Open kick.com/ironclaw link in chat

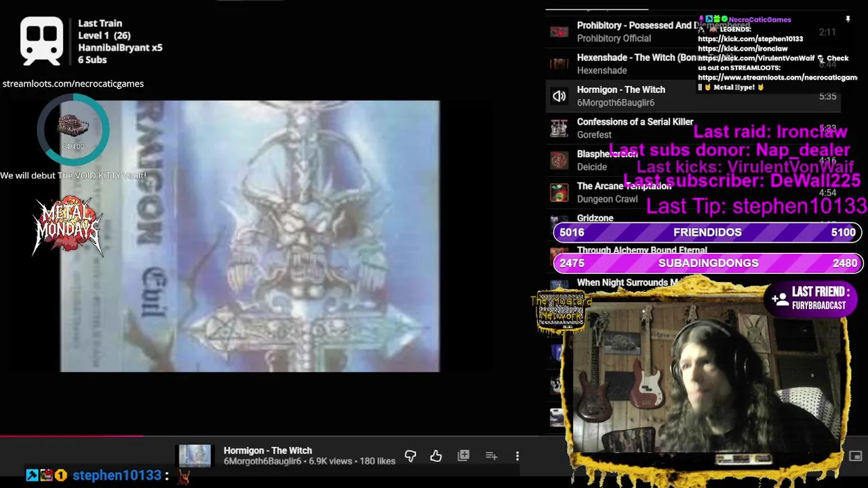point(743,49)
